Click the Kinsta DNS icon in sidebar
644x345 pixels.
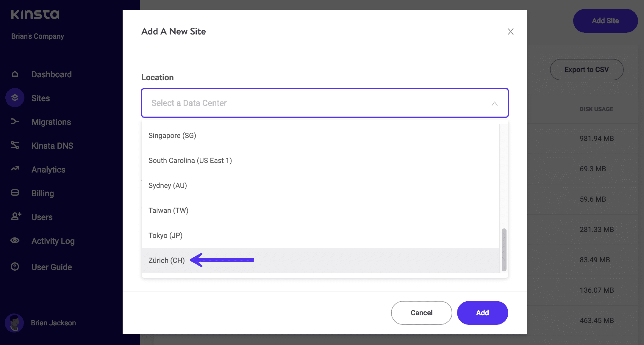pos(15,145)
